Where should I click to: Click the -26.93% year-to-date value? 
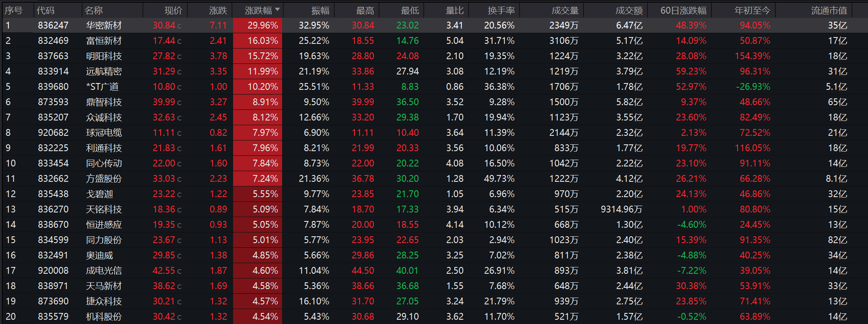coord(753,87)
